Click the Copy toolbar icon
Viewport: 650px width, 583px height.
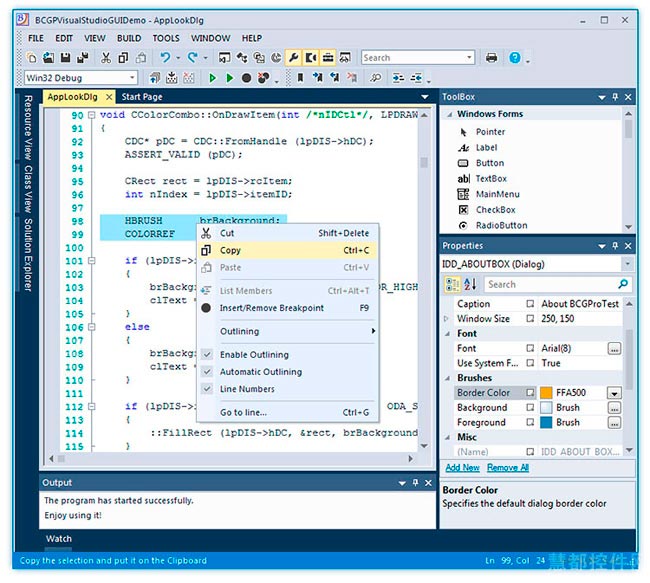(123, 57)
